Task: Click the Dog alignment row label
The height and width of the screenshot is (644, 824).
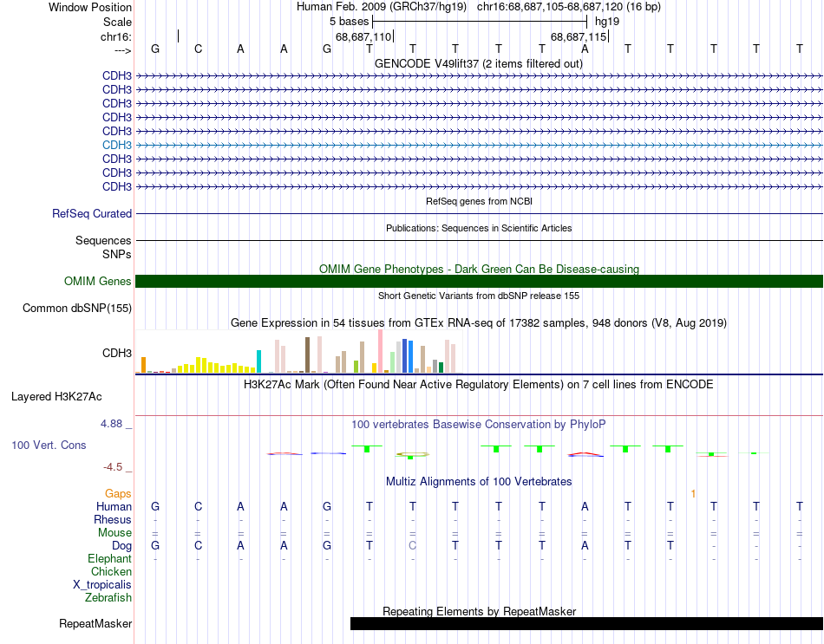Action: coord(121,546)
